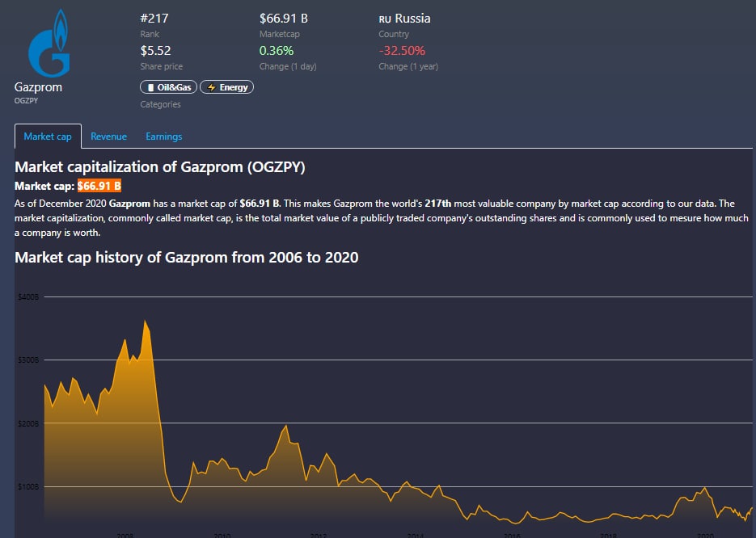This screenshot has width=756, height=538.
Task: Click the 0.36% one-day change value
Action: click(277, 51)
